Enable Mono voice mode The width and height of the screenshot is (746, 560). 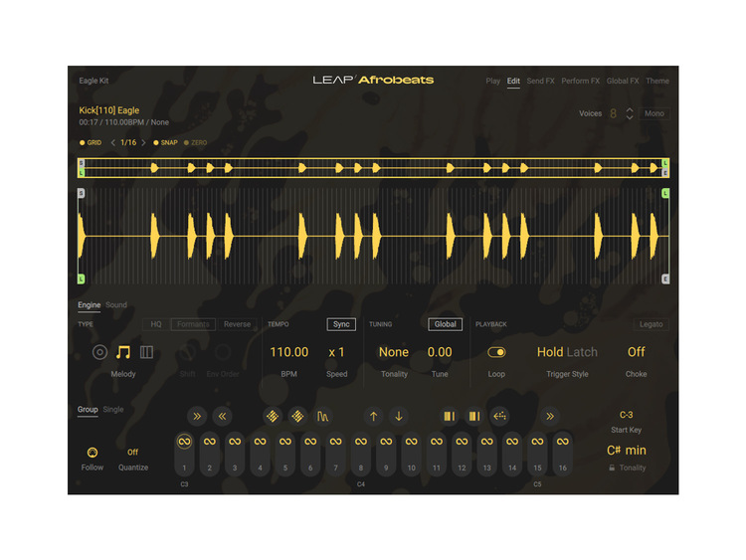click(653, 113)
